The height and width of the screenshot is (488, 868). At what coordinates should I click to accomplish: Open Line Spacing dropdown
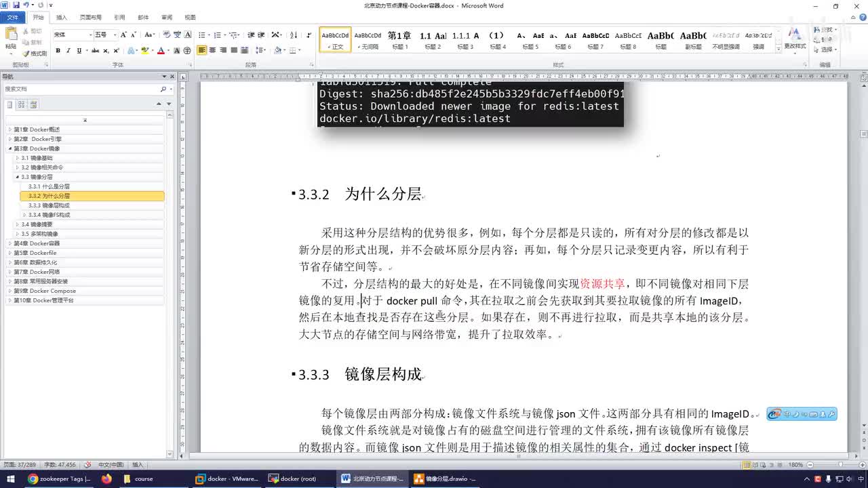coord(260,50)
